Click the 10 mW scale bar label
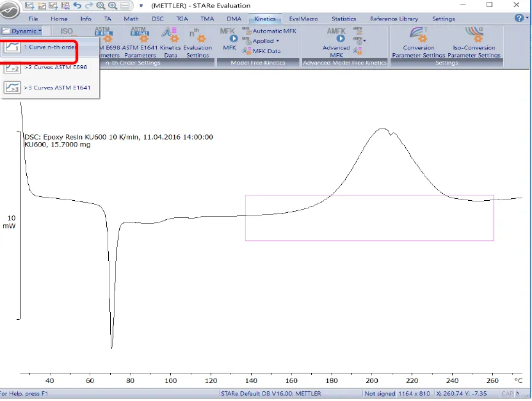 [x=10, y=222]
